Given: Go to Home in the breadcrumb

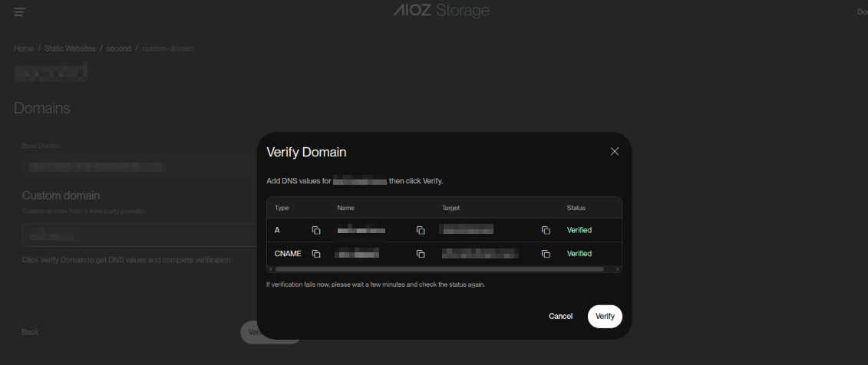Looking at the screenshot, I should coord(24,48).
